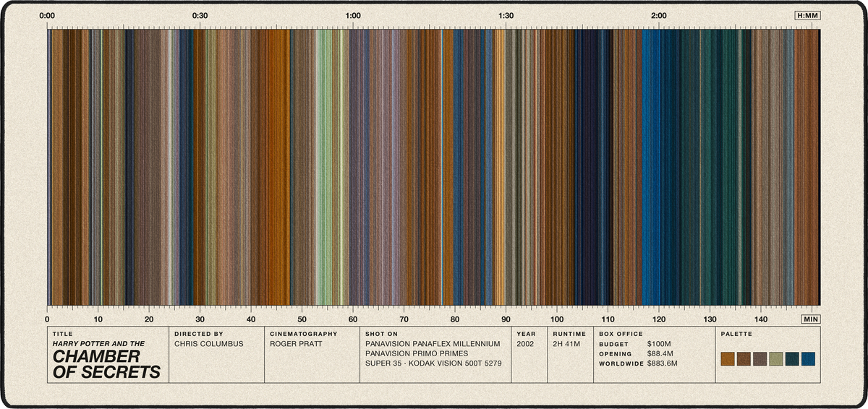Viewport: 868px width, 409px height.
Task: Click 'SUPER 35 · KODAK VISION 500T 5279'
Action: pyautogui.click(x=433, y=363)
